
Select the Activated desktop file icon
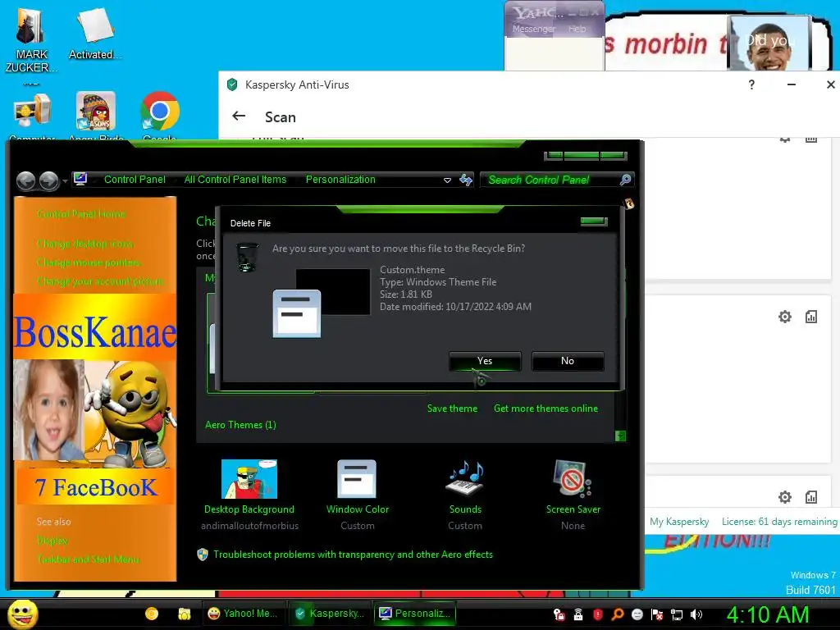[x=95, y=33]
